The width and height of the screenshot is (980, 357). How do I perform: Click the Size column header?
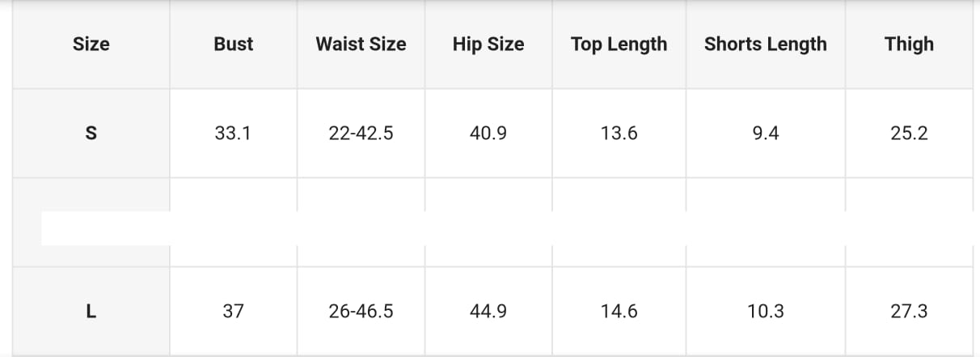click(91, 45)
